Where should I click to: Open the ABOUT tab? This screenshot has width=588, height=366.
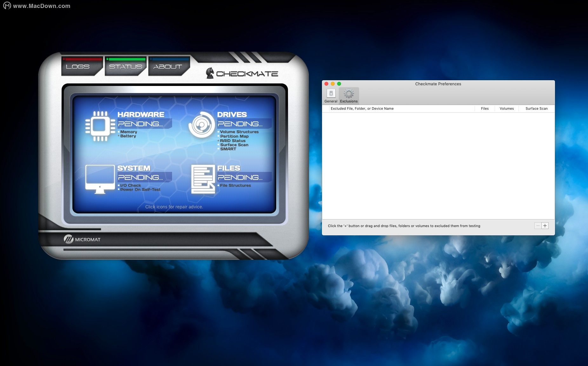(x=168, y=67)
